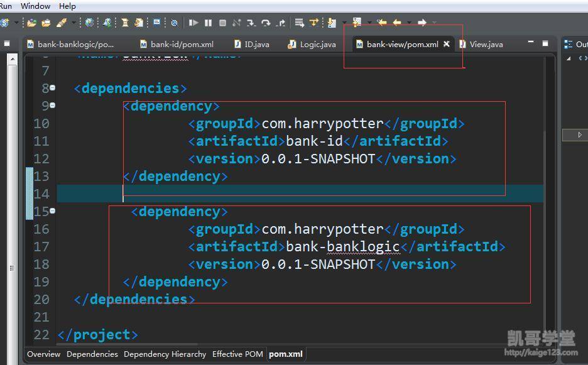
Task: Expand Previous Annotation dropdown arrow
Action: click(x=369, y=23)
